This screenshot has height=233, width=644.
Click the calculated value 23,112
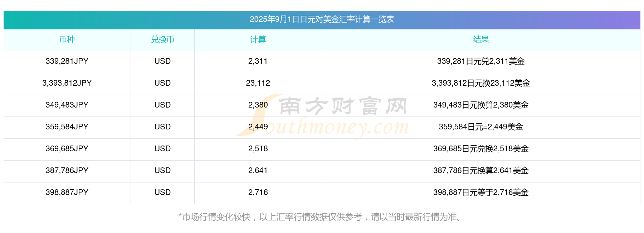point(258,83)
